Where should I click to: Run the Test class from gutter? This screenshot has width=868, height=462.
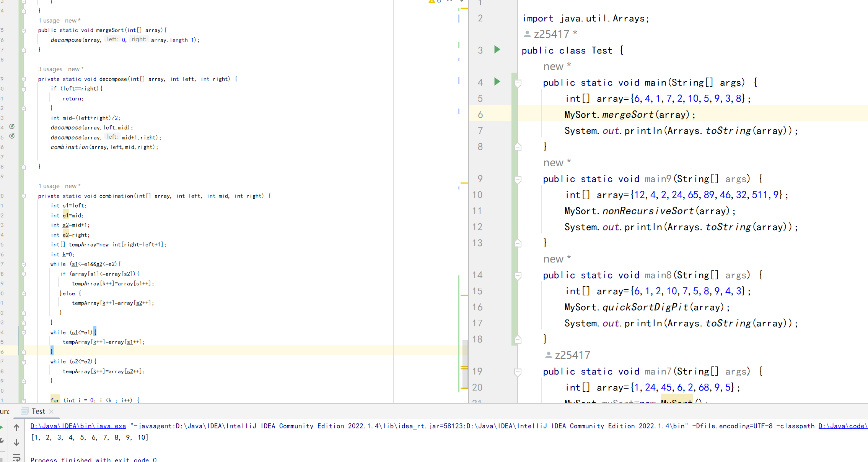(x=497, y=50)
